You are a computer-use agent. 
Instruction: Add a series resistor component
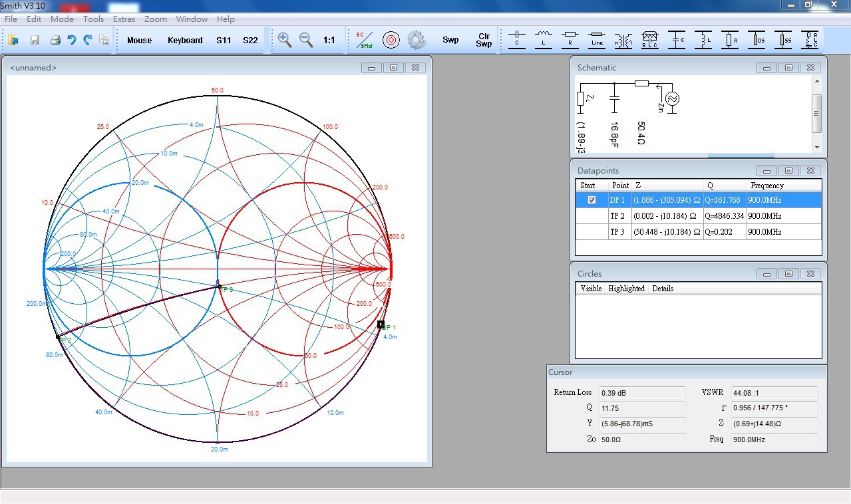570,40
